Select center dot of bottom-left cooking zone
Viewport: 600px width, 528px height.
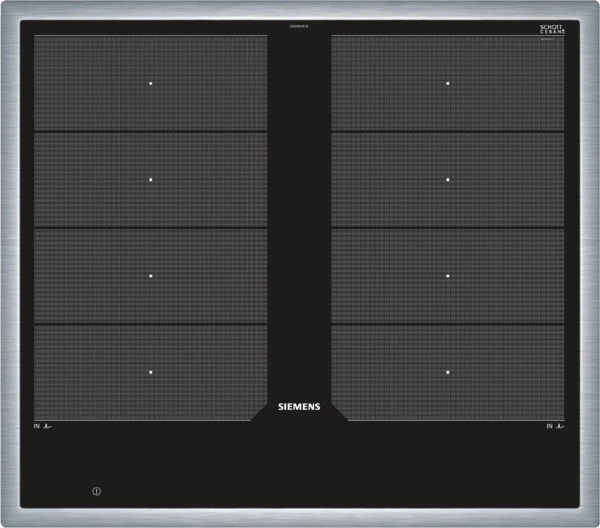tap(151, 372)
